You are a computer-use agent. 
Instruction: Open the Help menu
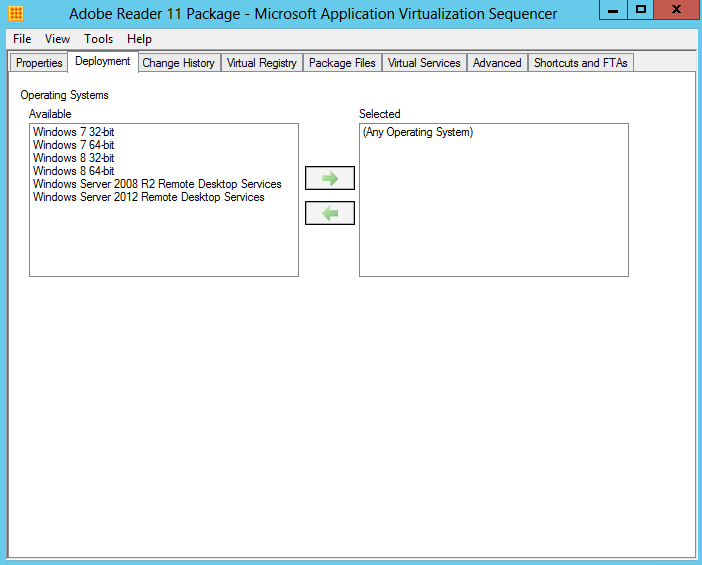click(139, 39)
